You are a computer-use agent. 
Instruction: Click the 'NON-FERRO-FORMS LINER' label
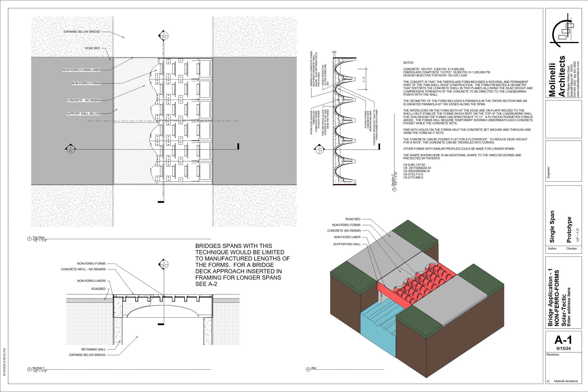(81, 70)
